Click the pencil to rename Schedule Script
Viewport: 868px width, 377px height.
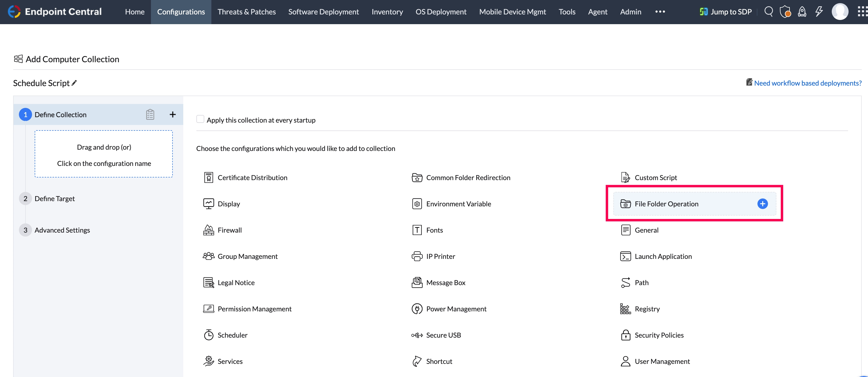(74, 83)
